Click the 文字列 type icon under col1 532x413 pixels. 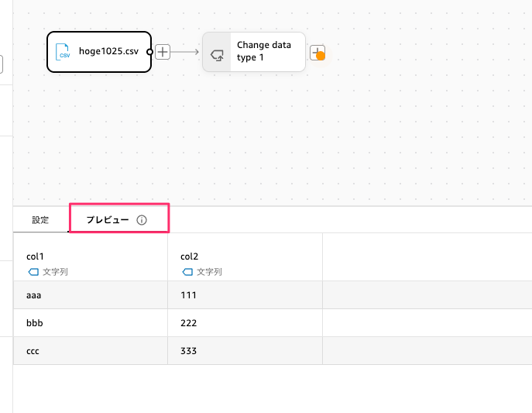[x=33, y=272]
